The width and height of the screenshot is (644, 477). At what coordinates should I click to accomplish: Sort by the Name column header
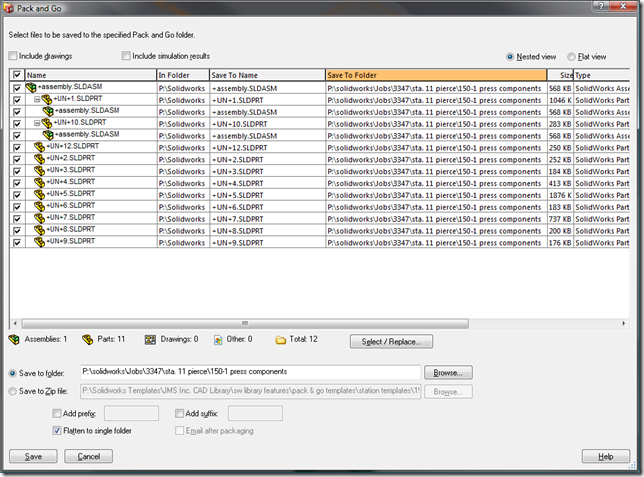(x=91, y=75)
